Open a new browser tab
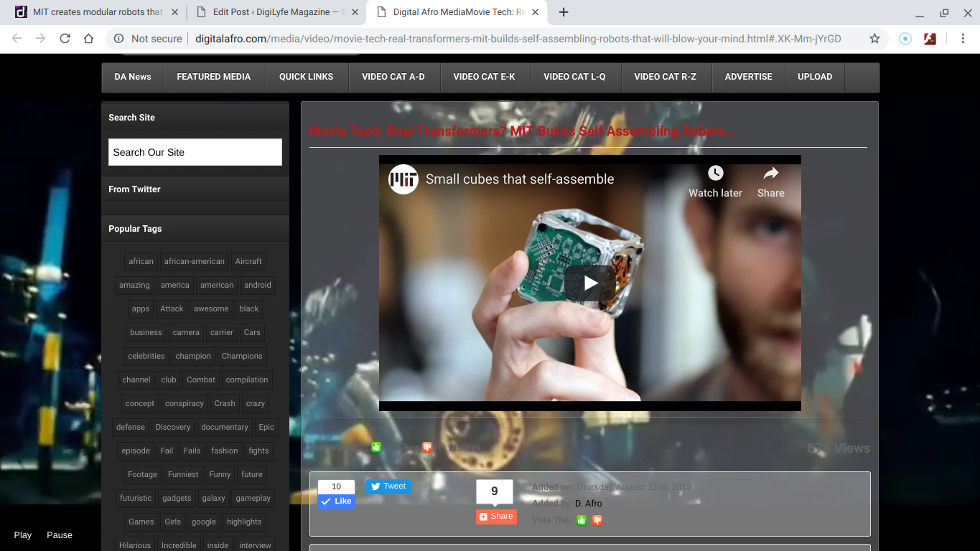This screenshot has height=551, width=980. pyautogui.click(x=564, y=12)
